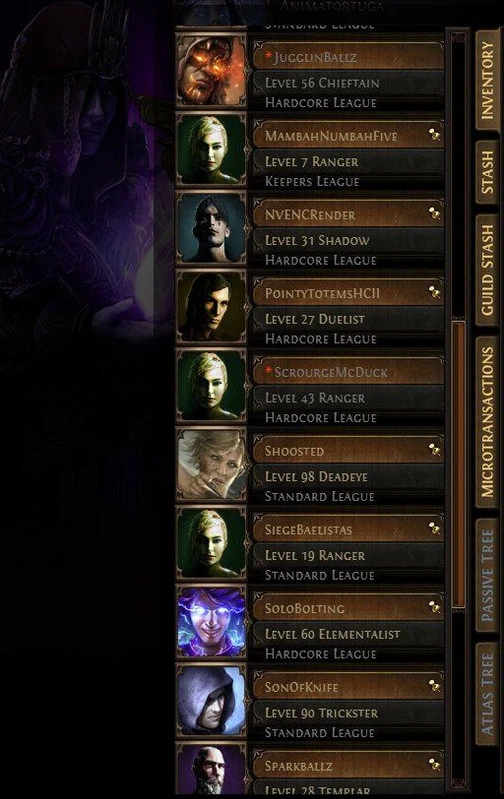
Task: Open the Inventory tab
Action: (x=487, y=81)
